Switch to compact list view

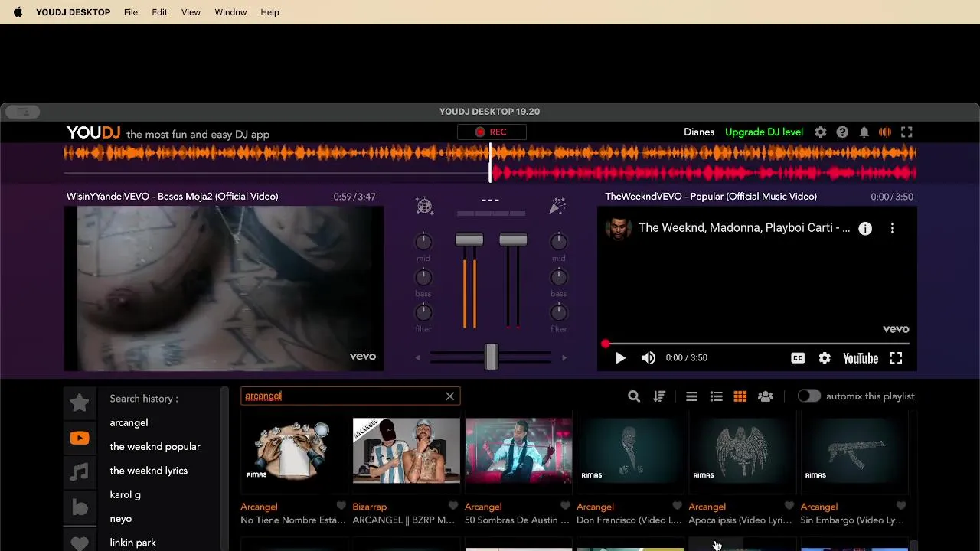[691, 396]
